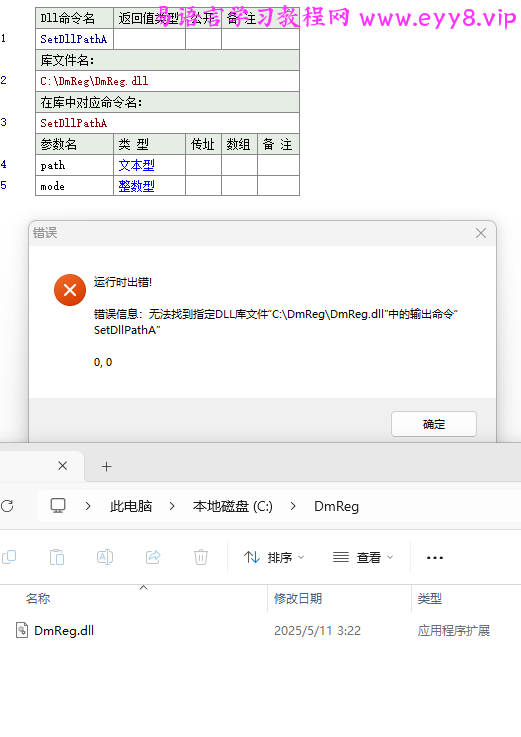The width and height of the screenshot is (521, 737).
Task: Click the 返回值类型 cell in SetDllPathA row
Action: click(150, 39)
